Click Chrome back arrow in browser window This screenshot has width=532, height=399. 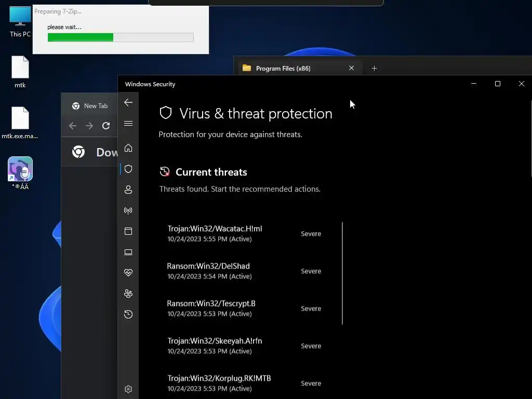pos(73,126)
